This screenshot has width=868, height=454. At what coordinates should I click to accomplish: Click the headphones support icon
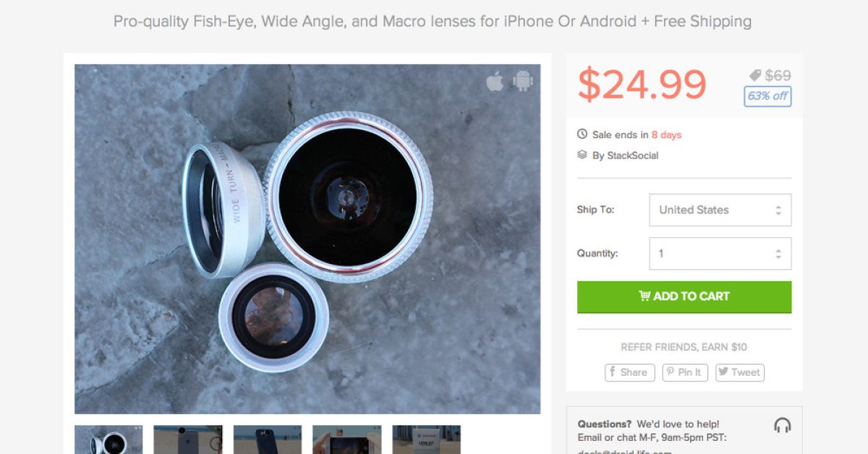[x=782, y=425]
